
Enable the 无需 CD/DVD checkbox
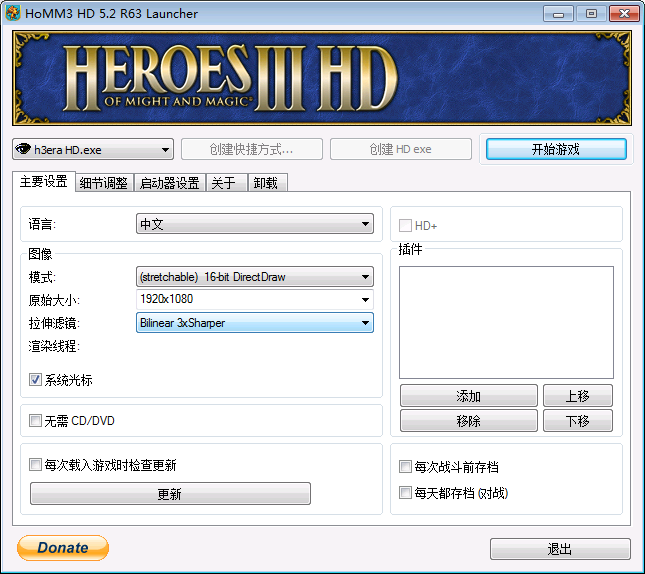tap(35, 421)
